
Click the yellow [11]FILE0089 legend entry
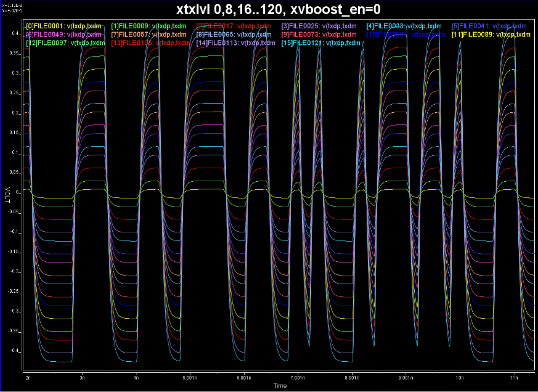click(x=491, y=35)
